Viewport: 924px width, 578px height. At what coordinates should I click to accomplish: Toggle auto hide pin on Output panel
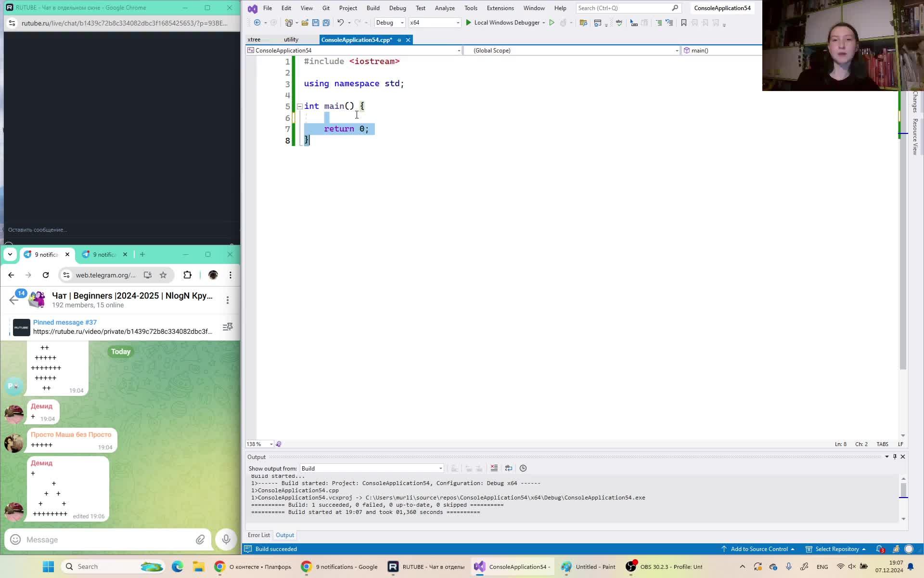[895, 457]
